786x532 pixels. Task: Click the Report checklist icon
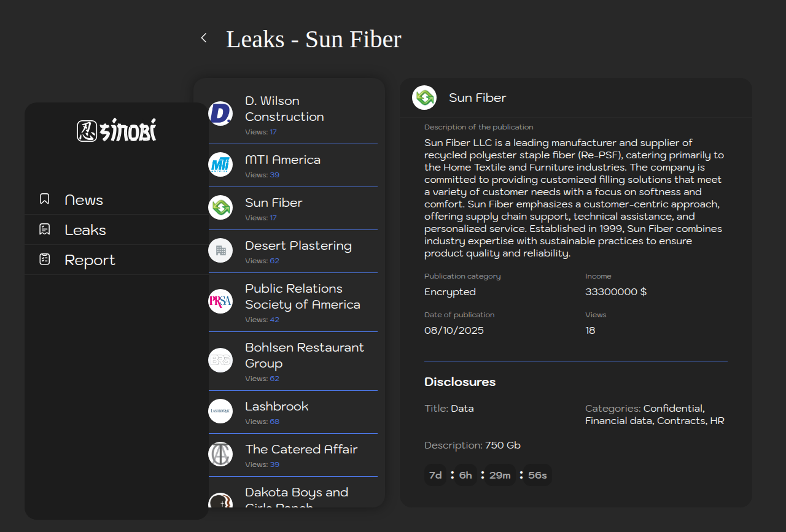coord(44,260)
